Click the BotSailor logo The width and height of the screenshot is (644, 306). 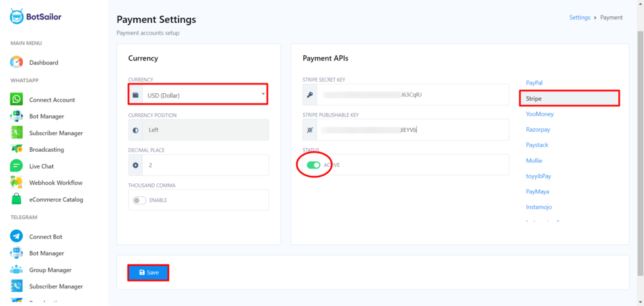35,17
